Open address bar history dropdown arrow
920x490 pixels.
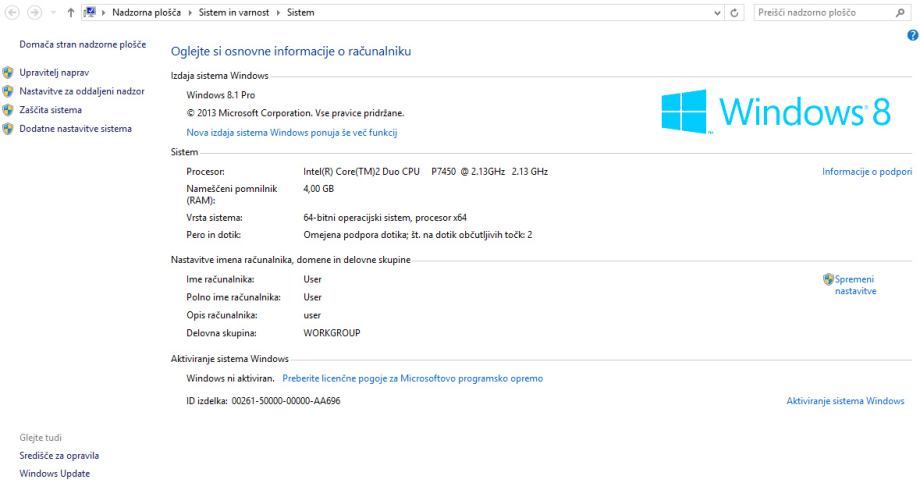(x=717, y=13)
